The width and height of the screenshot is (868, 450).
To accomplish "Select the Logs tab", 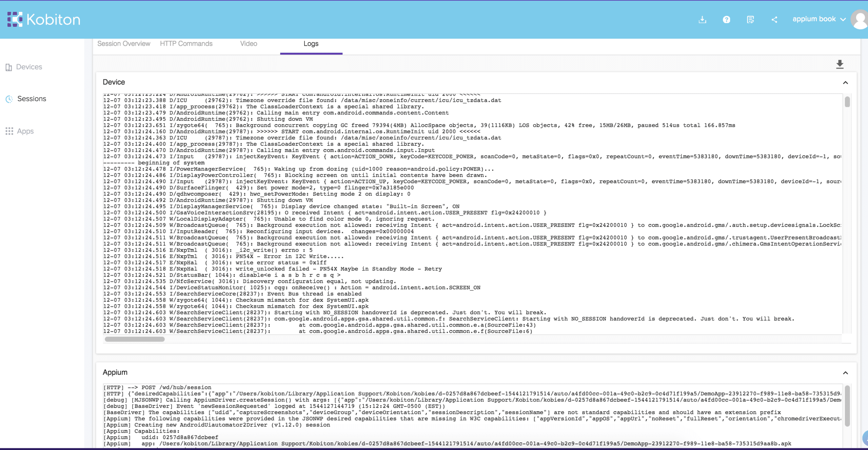I will point(311,44).
